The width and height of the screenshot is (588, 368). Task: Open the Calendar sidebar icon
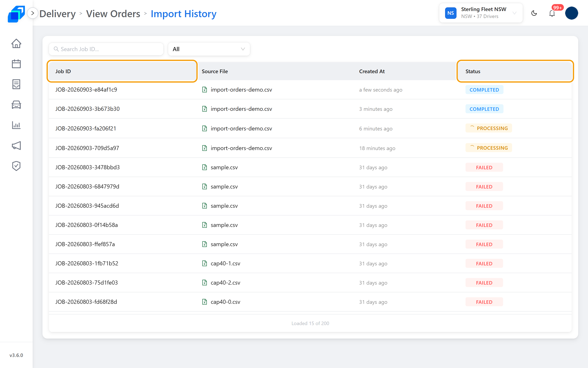pyautogui.click(x=16, y=64)
